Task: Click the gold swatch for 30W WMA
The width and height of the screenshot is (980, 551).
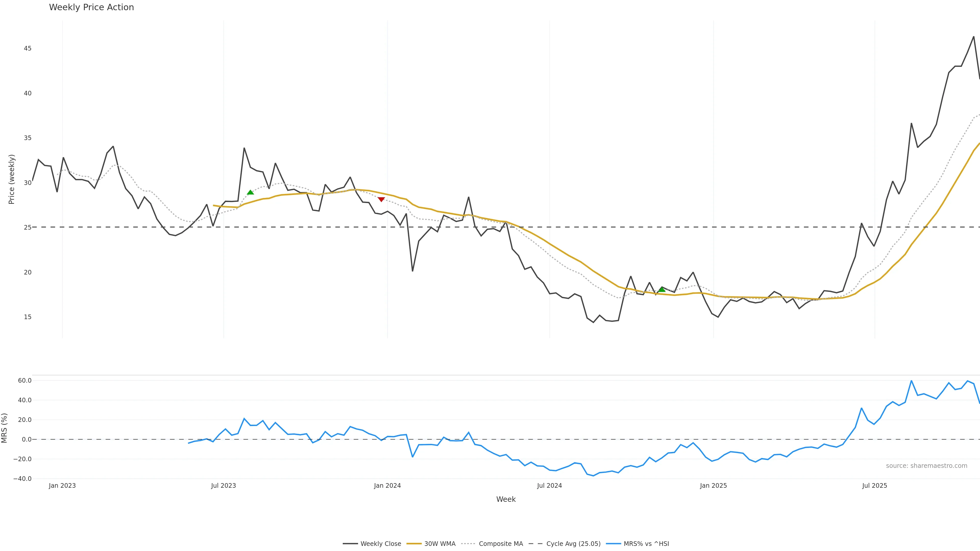Action: pos(414,544)
